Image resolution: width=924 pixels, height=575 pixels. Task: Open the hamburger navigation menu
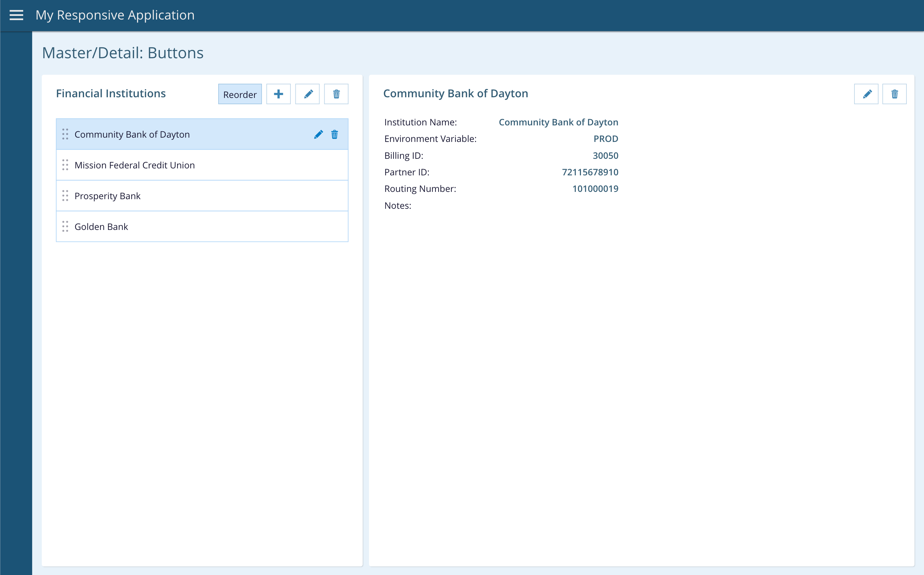16,15
